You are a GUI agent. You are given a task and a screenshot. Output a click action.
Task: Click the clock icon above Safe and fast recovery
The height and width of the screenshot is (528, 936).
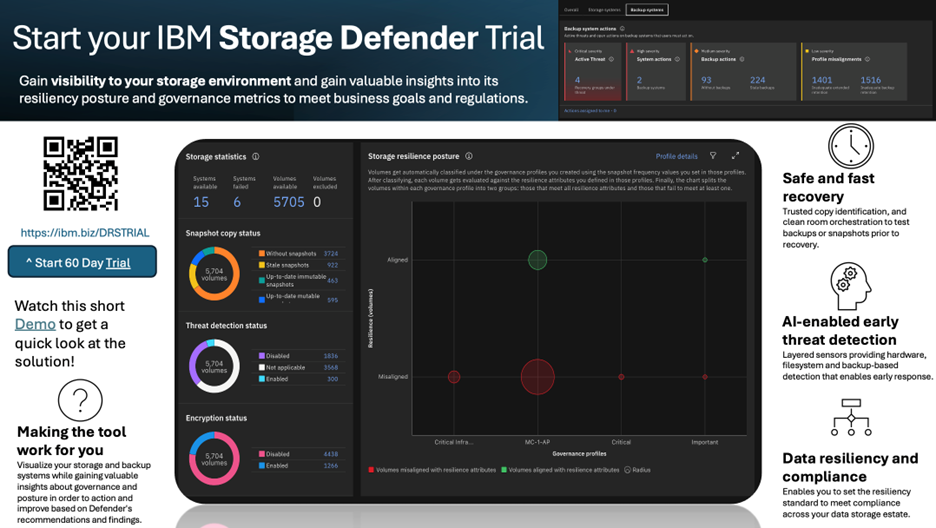(851, 146)
